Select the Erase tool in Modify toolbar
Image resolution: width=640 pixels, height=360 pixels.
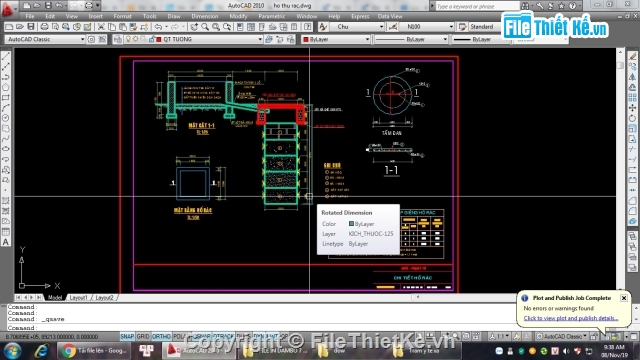632,56
